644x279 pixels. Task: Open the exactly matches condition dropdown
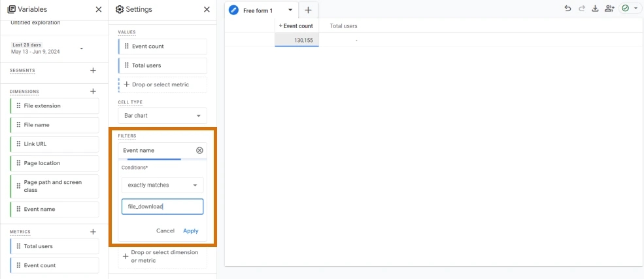162,185
